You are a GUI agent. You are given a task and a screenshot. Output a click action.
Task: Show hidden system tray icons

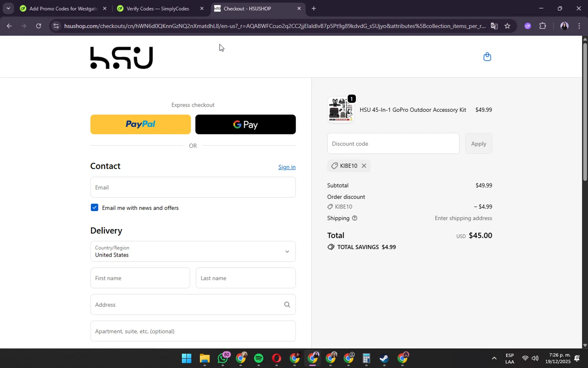point(494,358)
